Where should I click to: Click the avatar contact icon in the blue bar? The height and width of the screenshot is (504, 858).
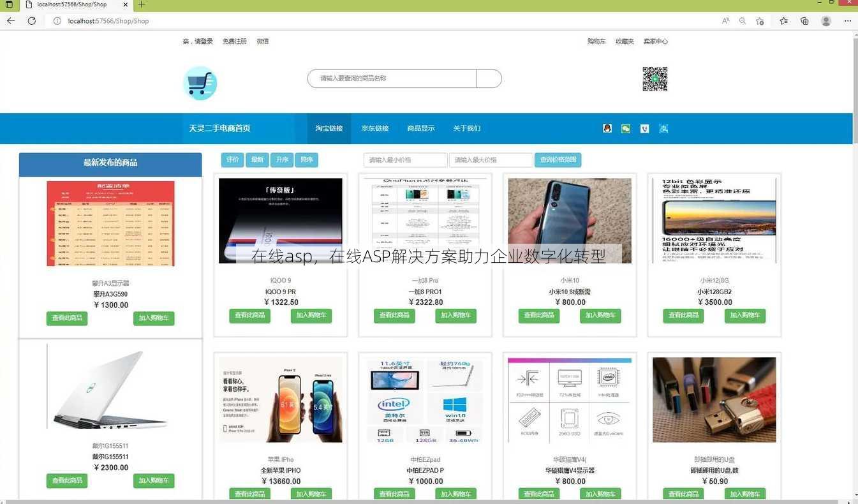(x=607, y=128)
